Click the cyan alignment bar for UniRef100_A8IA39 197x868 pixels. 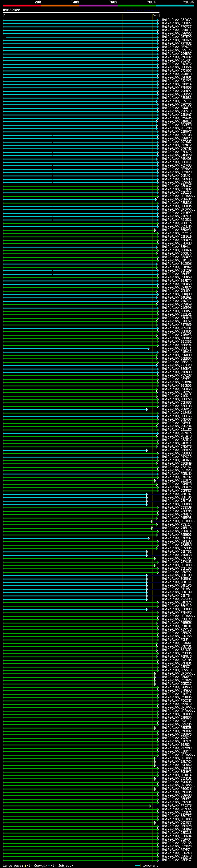tap(81, 20)
